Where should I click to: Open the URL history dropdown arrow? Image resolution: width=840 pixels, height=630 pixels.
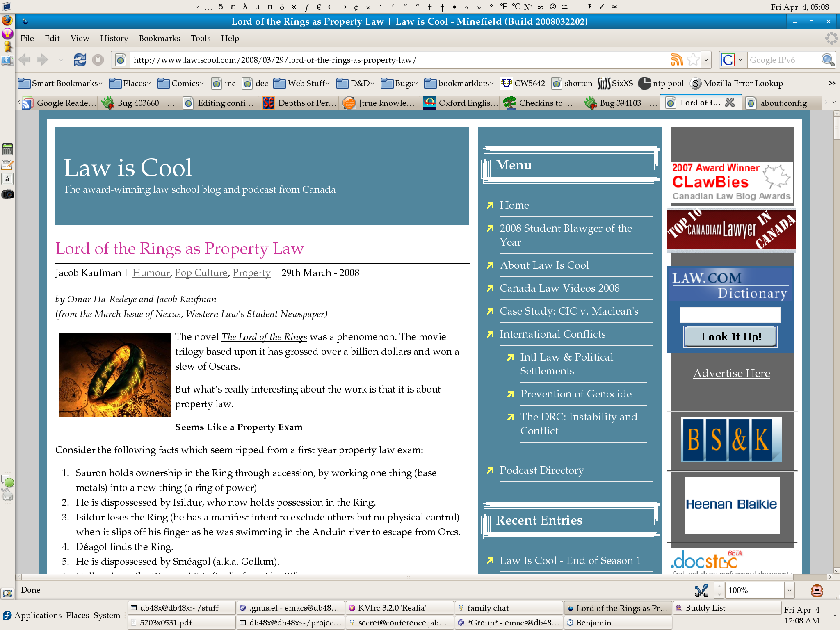point(706,60)
